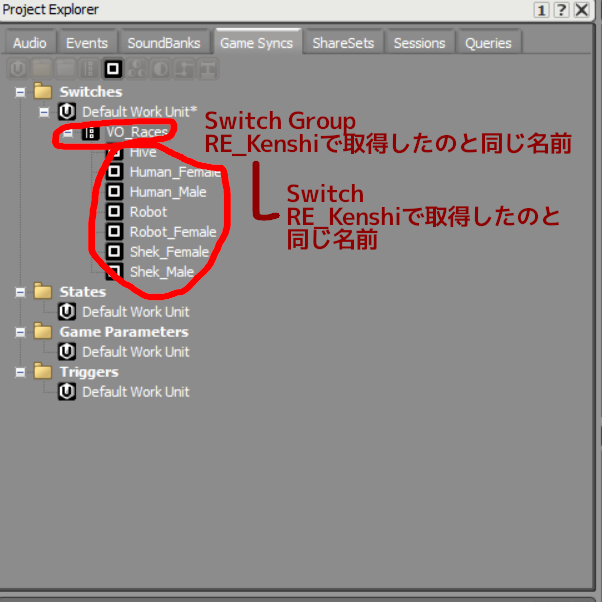Switch to the Audio tab
Image resolution: width=602 pixels, height=602 pixels.
[30, 43]
